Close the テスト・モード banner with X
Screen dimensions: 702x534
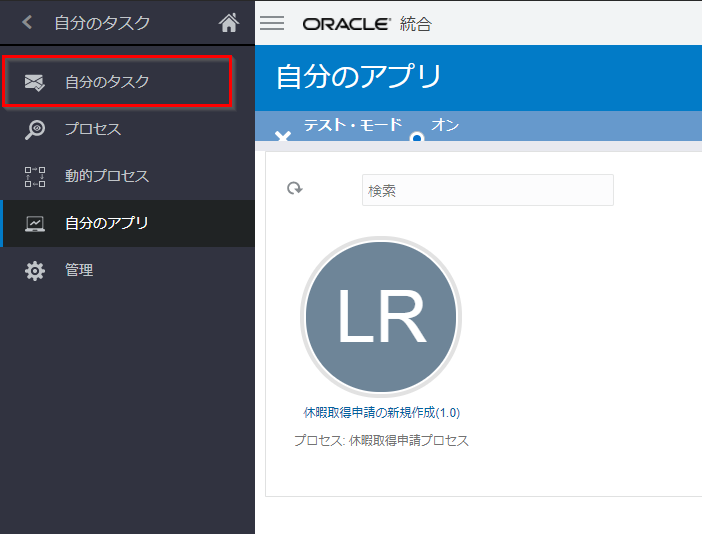[x=283, y=136]
